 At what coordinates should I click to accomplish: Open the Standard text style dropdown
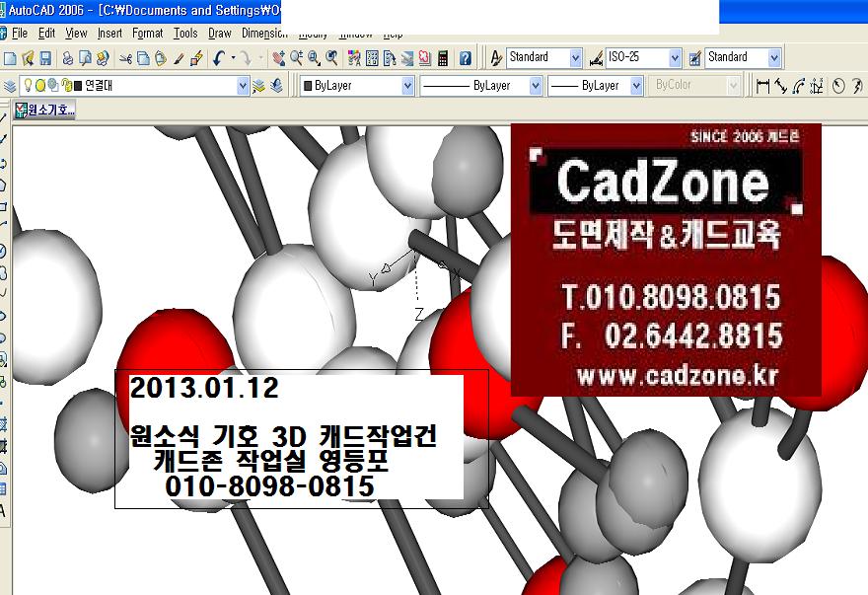click(576, 57)
